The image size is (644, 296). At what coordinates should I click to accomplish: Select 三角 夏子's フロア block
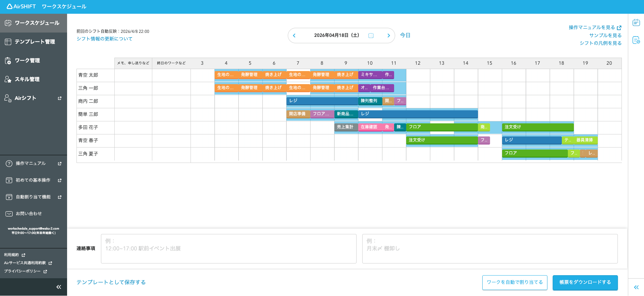point(535,153)
